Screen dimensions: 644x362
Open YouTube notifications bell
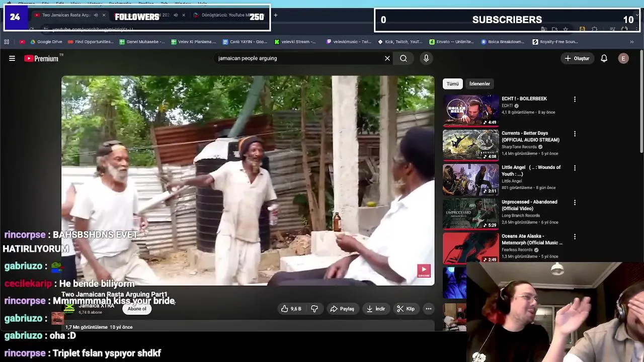point(604,58)
